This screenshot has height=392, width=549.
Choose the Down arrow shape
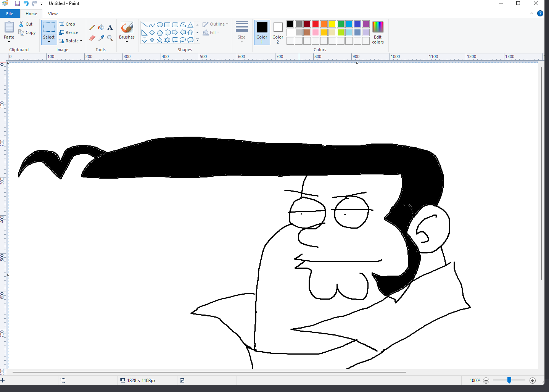click(x=144, y=40)
